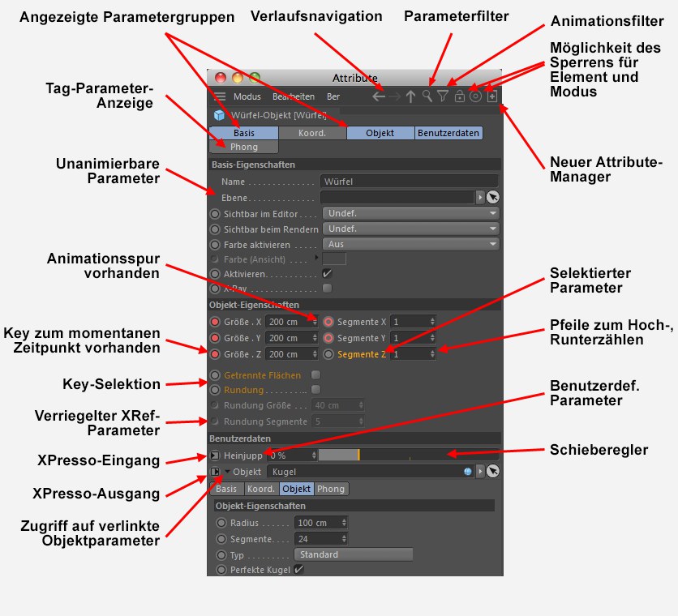Viewport: 678px width, 616px height.
Task: Click the pick arrow icon next to Kugel link
Action: point(492,471)
